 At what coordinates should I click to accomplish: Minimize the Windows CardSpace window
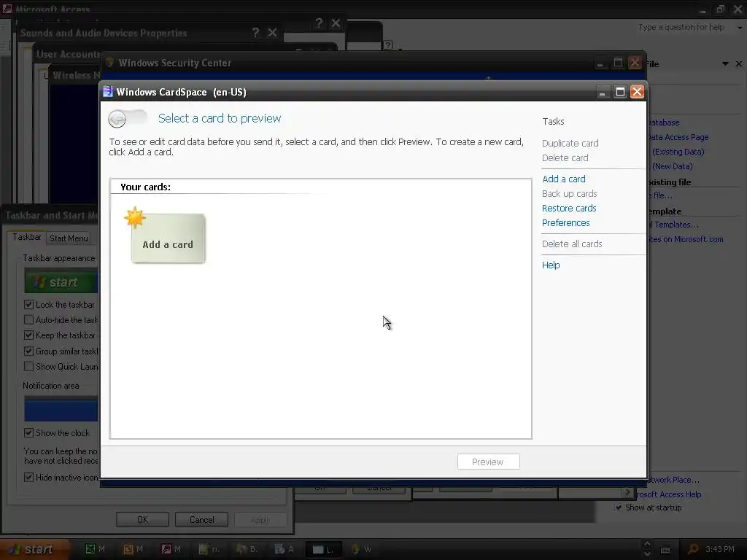[x=603, y=92]
